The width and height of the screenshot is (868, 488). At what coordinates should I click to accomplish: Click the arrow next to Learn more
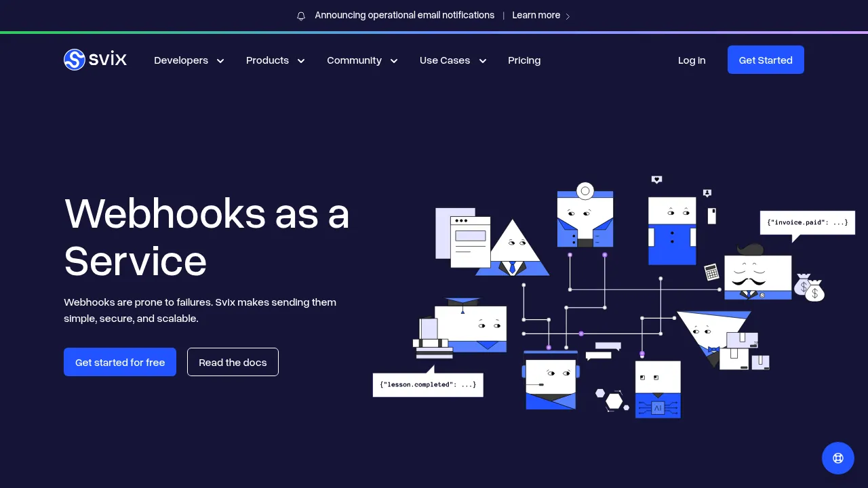coord(568,16)
